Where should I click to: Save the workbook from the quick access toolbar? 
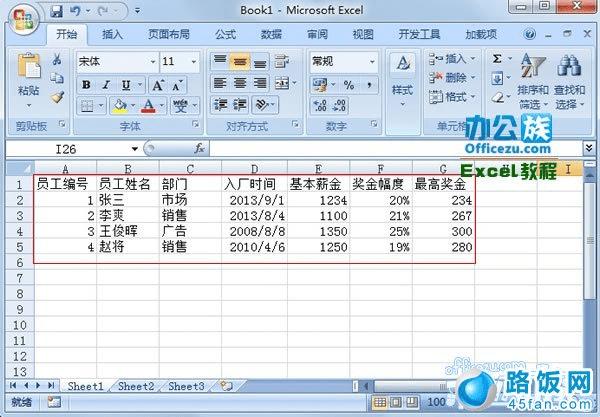tap(56, 11)
